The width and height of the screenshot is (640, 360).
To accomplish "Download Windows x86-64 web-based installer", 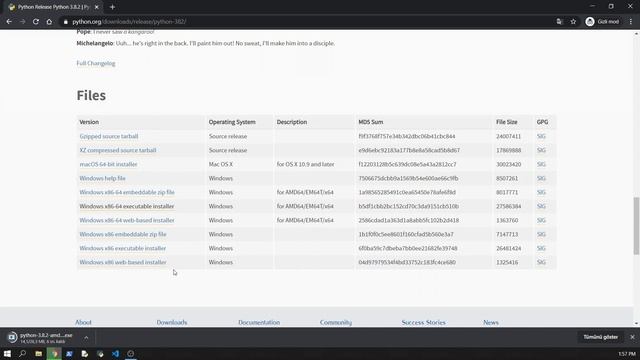I will click(127, 220).
